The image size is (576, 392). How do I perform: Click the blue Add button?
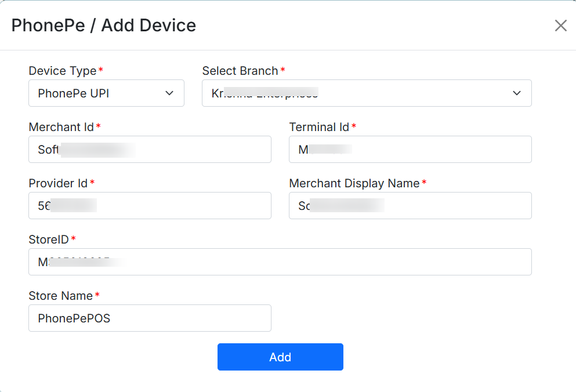point(280,357)
